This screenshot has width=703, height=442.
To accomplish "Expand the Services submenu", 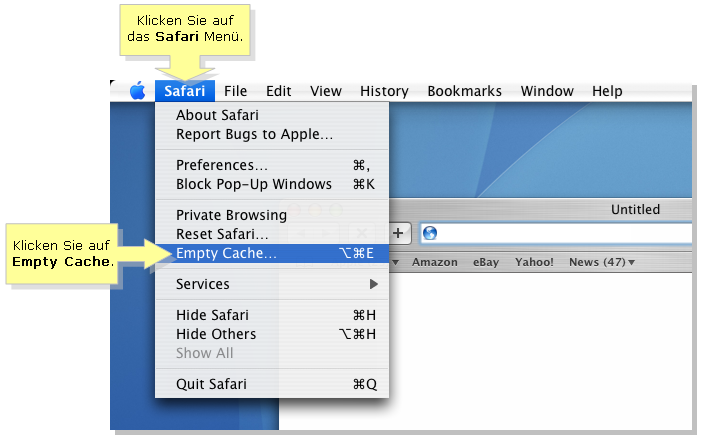I will (272, 284).
